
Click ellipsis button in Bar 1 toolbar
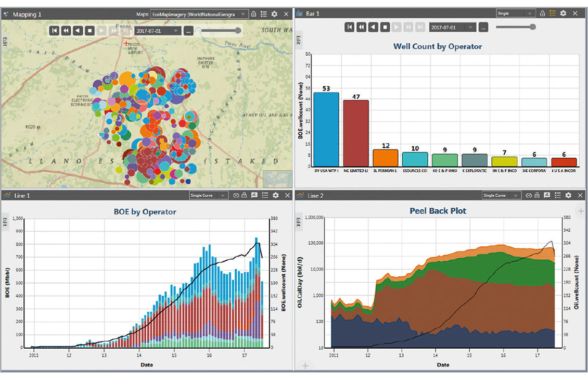483,28
